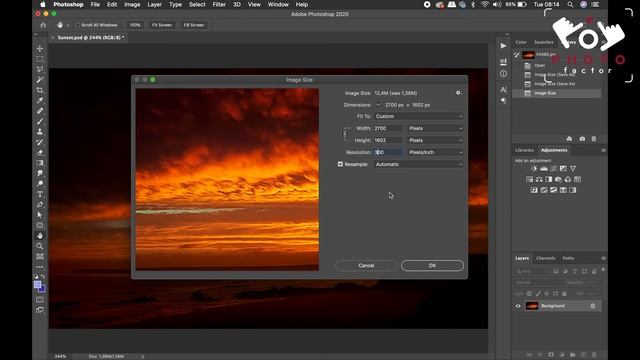Select the Clone Stamp tool
The image size is (640, 360).
(x=40, y=132)
